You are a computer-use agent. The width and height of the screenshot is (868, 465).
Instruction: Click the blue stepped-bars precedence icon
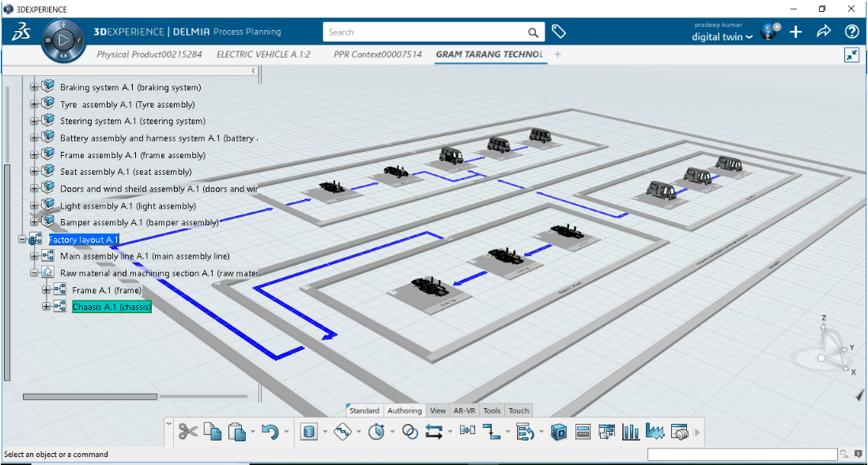(x=492, y=431)
